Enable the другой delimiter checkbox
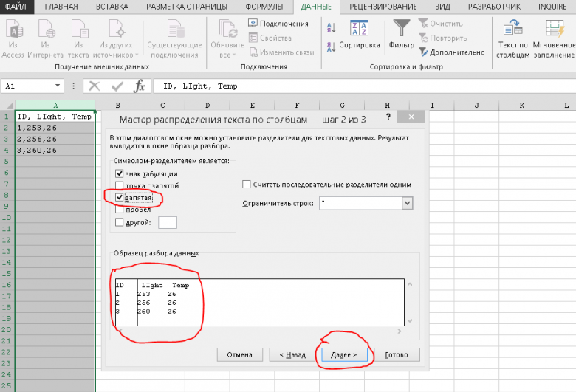 (x=119, y=222)
